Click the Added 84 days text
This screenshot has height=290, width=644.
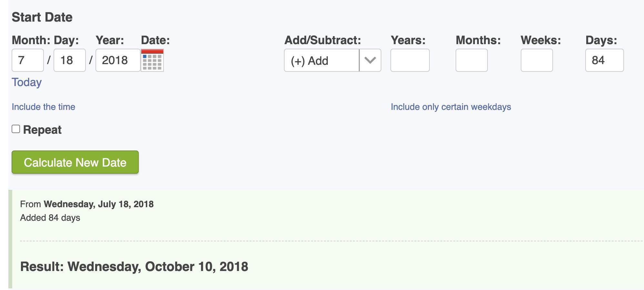(x=50, y=218)
